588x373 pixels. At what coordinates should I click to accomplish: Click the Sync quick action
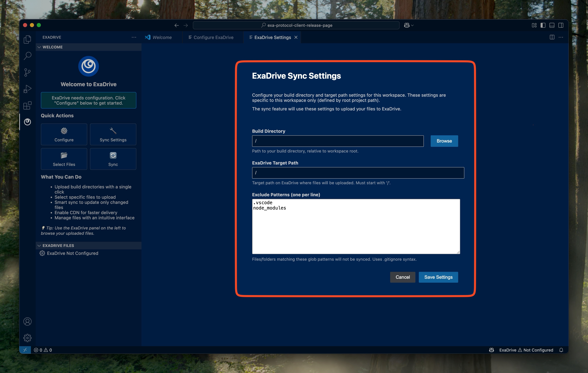click(113, 159)
